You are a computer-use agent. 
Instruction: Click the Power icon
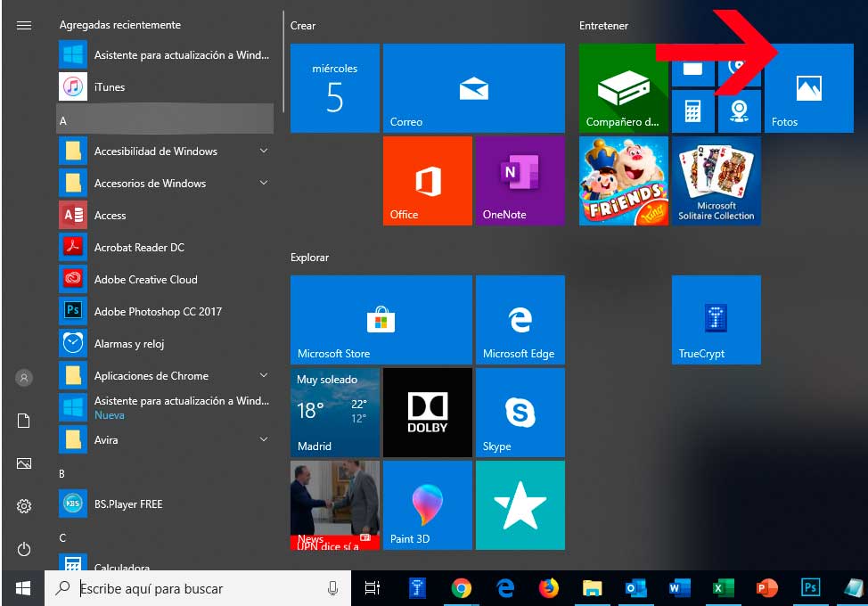click(x=24, y=549)
